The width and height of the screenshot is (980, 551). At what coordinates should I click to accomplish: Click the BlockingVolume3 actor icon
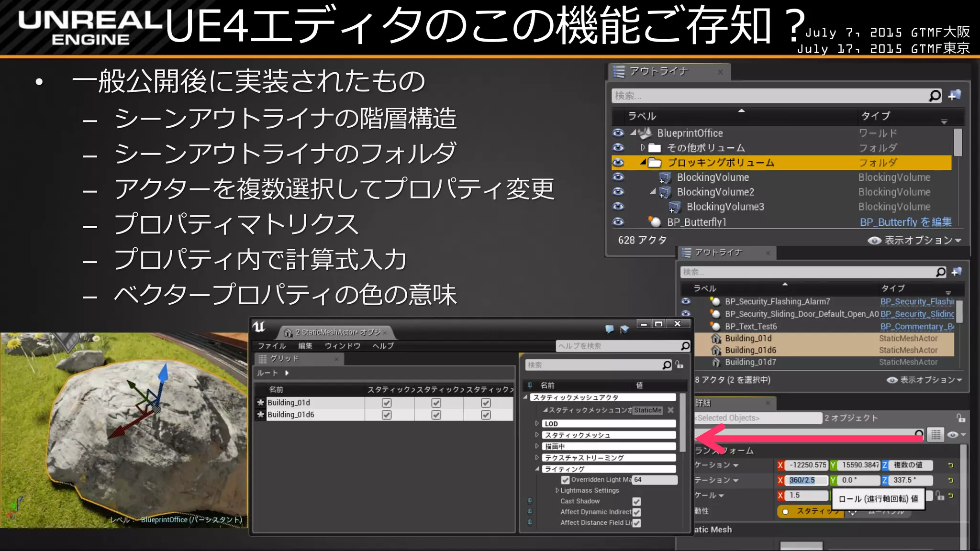coord(675,207)
